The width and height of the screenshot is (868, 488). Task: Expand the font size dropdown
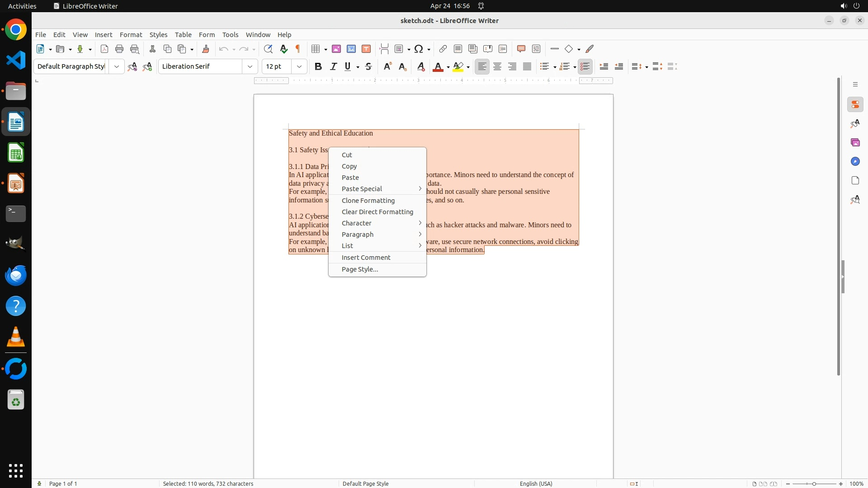click(299, 66)
